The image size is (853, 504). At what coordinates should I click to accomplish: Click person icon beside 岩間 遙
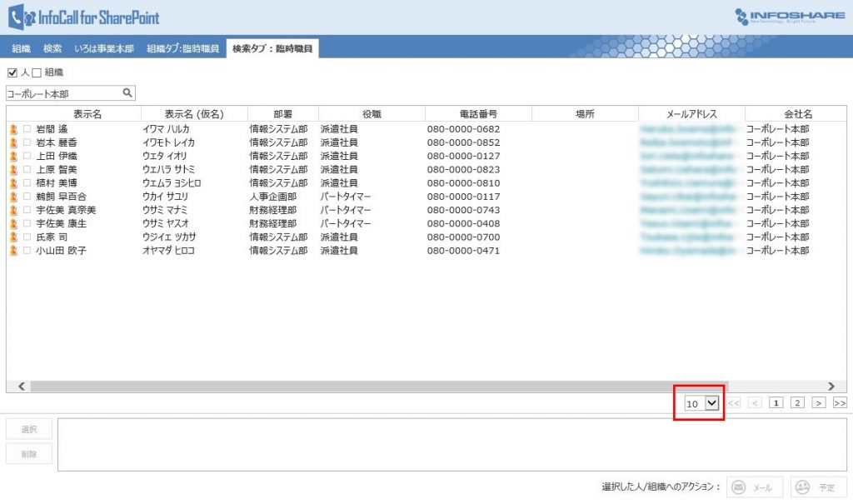tap(13, 129)
